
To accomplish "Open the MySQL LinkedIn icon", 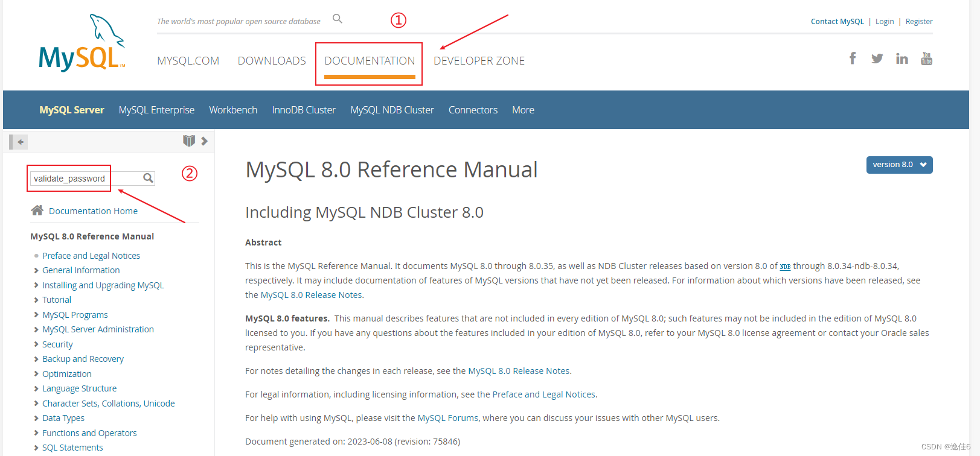I will (x=902, y=59).
